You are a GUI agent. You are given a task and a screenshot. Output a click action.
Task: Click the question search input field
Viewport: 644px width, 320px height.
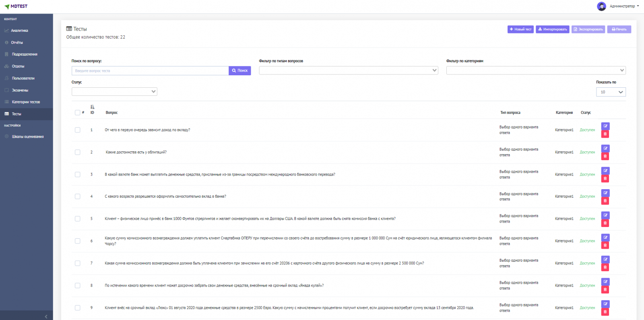[150, 71]
